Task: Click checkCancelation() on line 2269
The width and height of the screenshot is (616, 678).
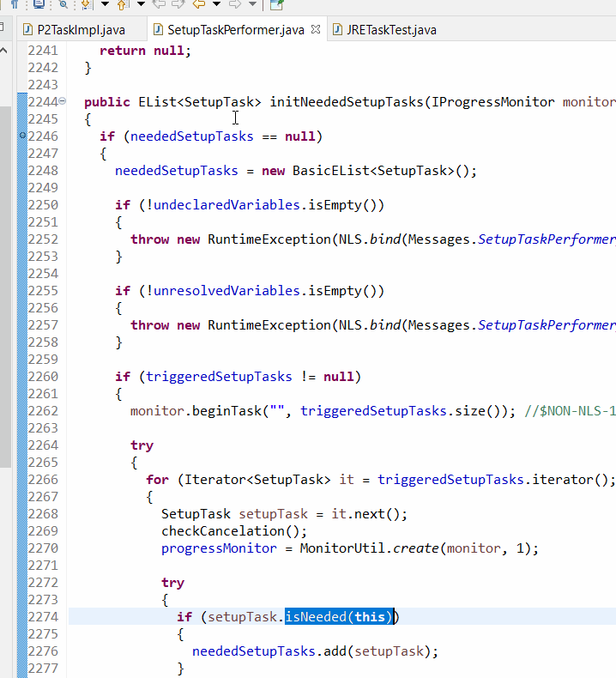Action: tap(234, 531)
